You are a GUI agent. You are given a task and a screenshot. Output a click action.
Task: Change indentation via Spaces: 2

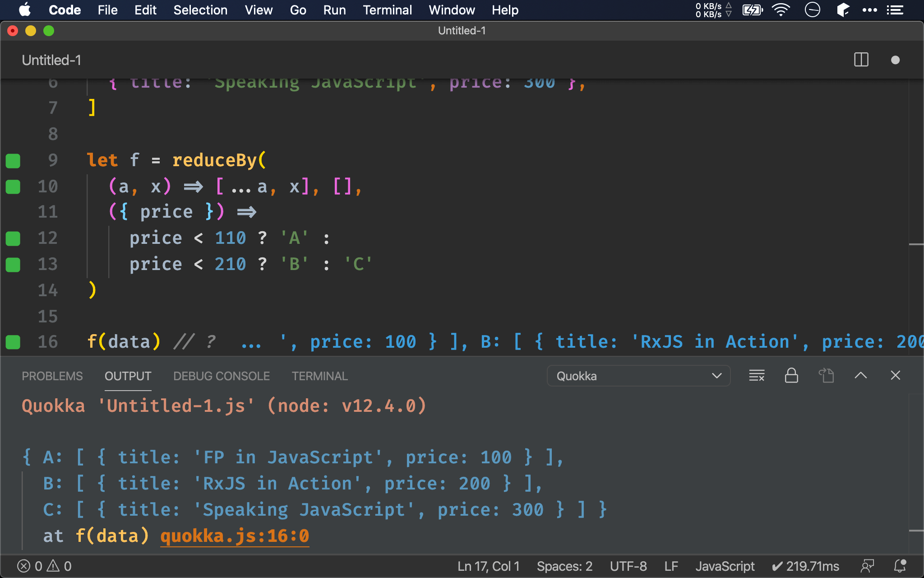click(564, 566)
